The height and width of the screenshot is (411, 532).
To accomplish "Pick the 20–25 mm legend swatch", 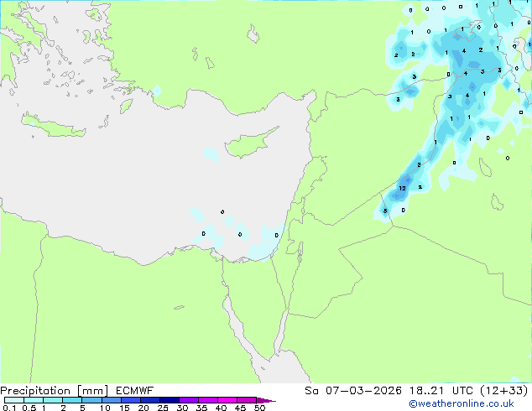I will click(x=150, y=400).
